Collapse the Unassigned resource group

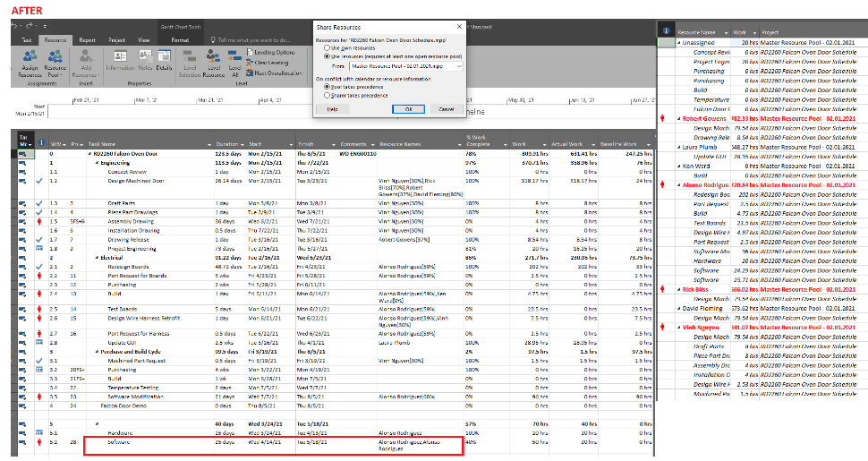[679, 43]
